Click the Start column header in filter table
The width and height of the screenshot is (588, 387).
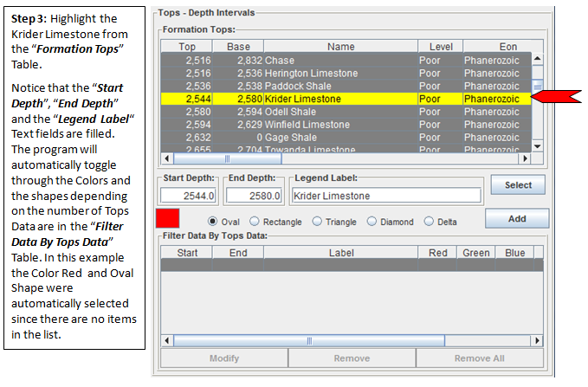pos(187,253)
